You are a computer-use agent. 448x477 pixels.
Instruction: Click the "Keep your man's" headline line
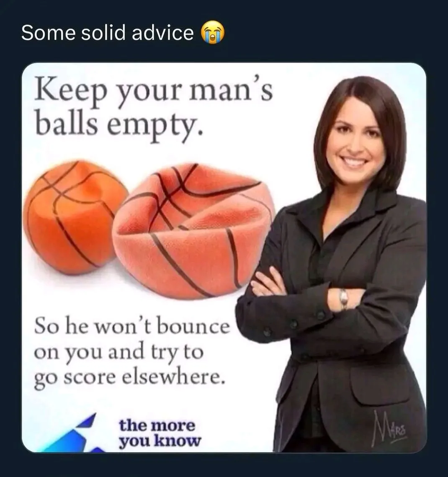(x=154, y=92)
